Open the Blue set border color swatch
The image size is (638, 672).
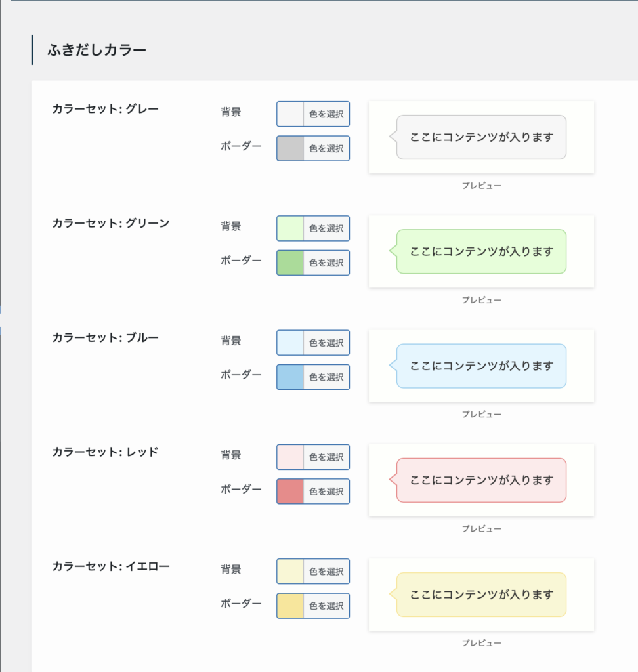pyautogui.click(x=291, y=377)
